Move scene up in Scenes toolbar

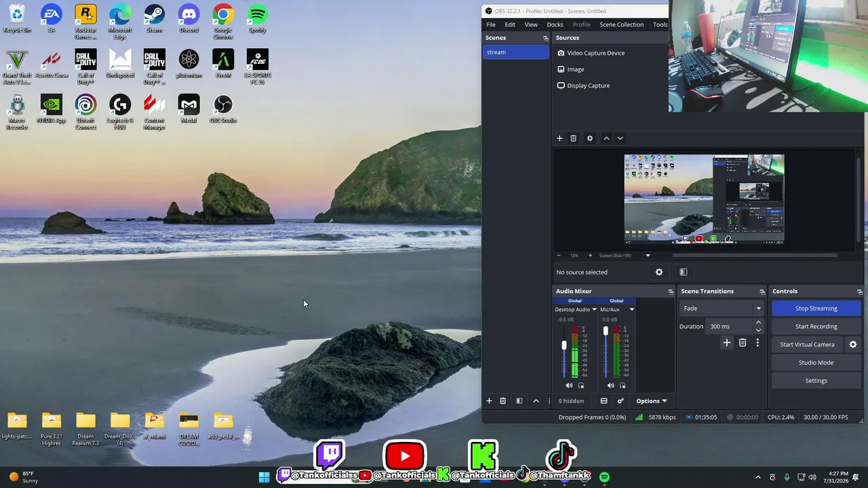(536, 401)
